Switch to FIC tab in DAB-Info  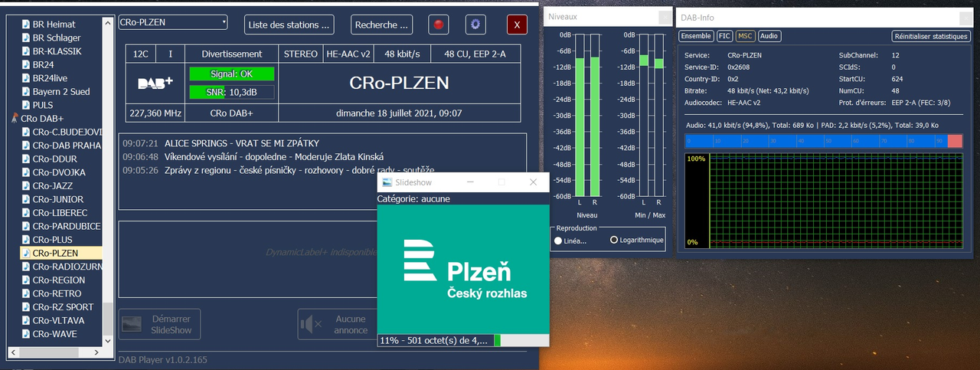pos(724,36)
